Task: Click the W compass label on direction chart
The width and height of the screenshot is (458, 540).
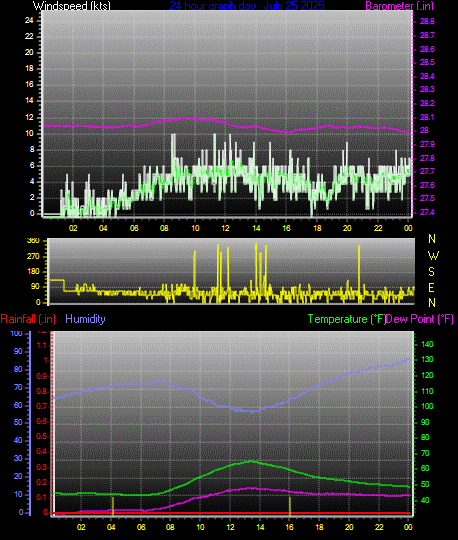Action: tap(433, 256)
